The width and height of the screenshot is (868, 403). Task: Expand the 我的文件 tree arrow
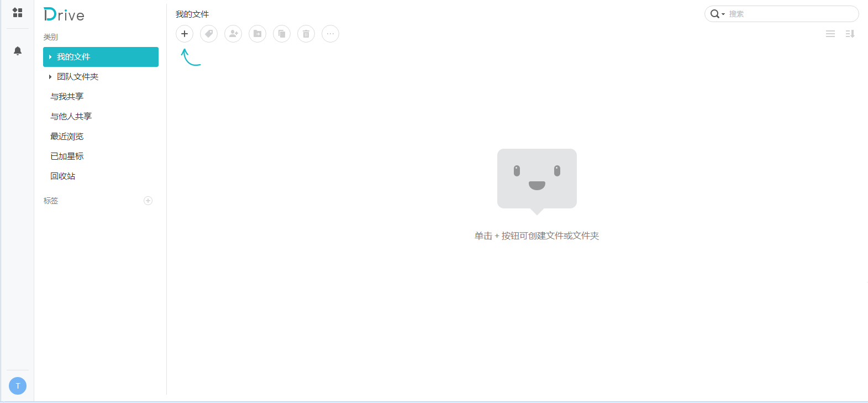coord(50,57)
